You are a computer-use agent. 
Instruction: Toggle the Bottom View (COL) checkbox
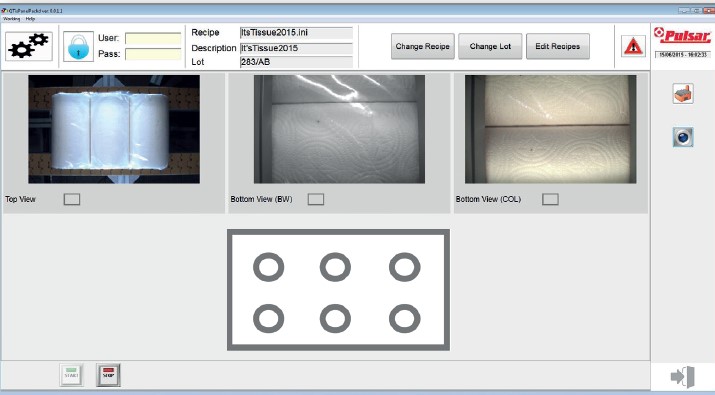550,199
